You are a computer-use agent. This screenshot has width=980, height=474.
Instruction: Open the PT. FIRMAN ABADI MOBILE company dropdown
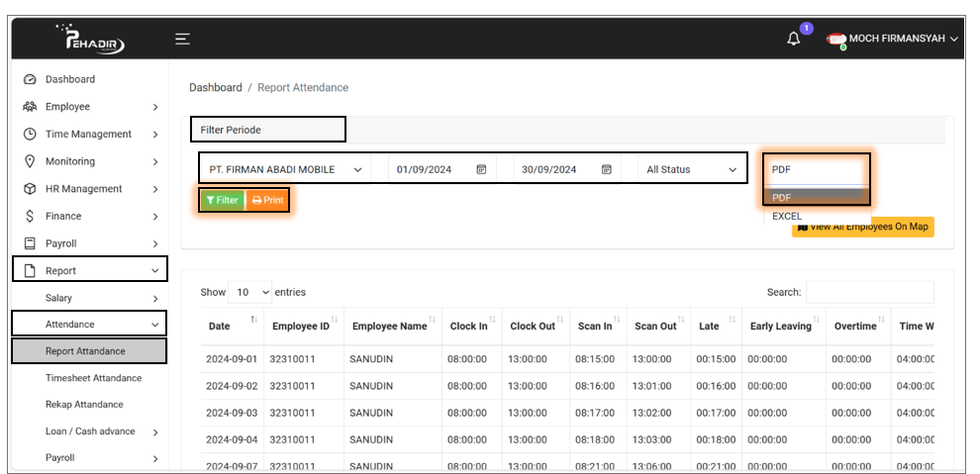285,170
